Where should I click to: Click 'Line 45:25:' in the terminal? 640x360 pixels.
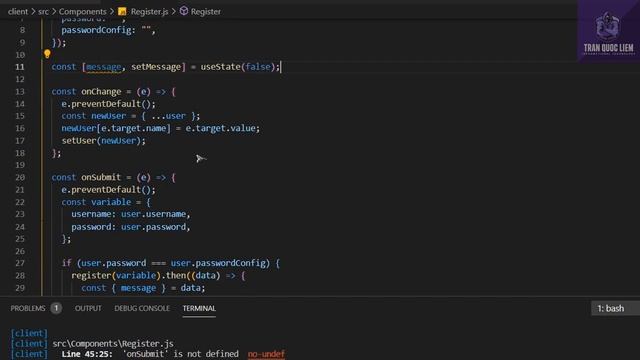pyautogui.click(x=87, y=354)
